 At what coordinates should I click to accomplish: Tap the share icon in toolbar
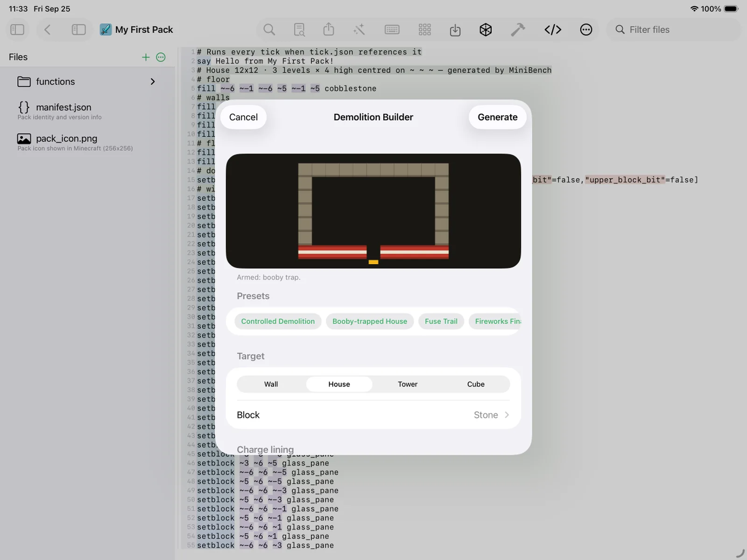pos(329,29)
